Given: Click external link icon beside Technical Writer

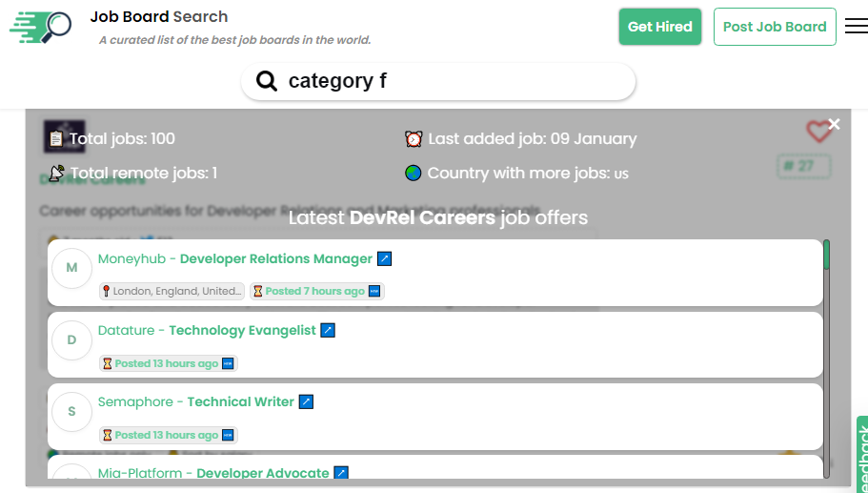Looking at the screenshot, I should [x=307, y=401].
